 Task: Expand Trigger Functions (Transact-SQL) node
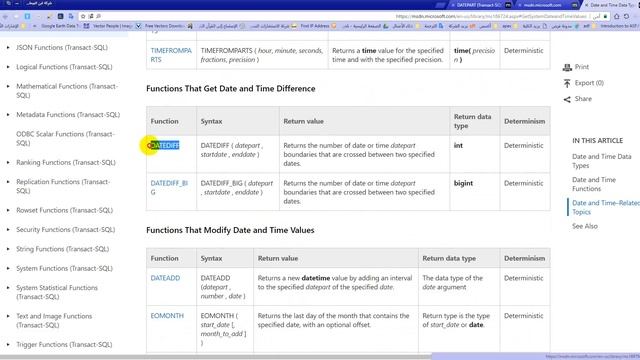tap(8, 344)
